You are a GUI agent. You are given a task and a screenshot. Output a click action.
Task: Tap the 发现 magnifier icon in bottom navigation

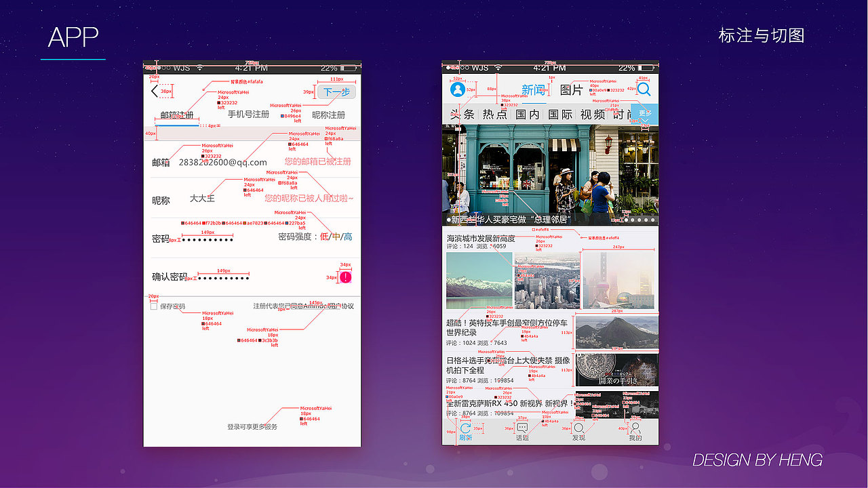579,428
